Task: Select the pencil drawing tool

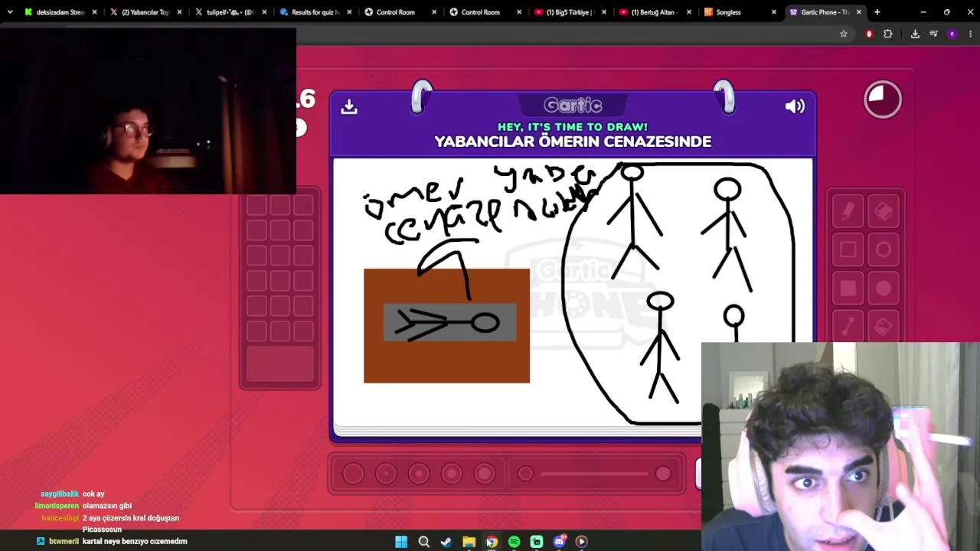Action: pos(848,212)
